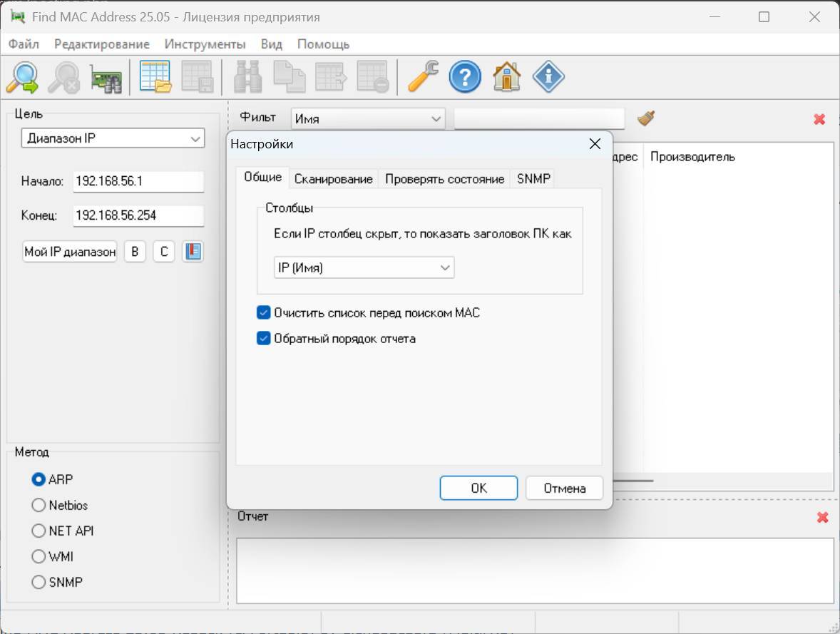840x634 pixels.
Task: Open the Диапазон IP target dropdown
Action: coord(113,138)
